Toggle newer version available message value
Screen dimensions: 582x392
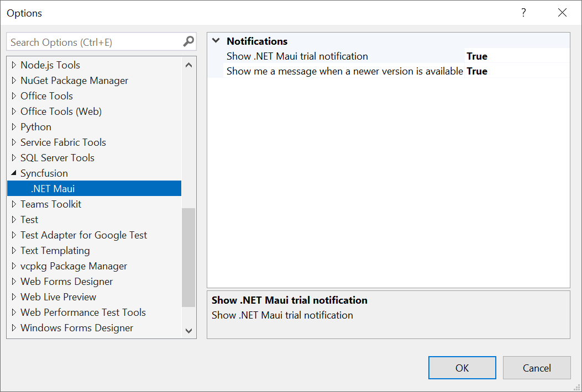click(x=476, y=71)
